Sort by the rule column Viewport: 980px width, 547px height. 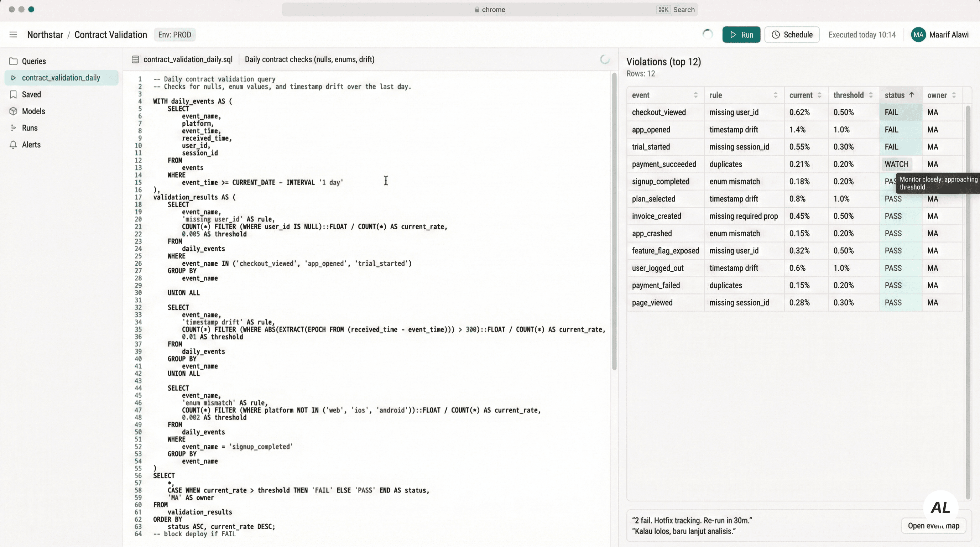(775, 95)
